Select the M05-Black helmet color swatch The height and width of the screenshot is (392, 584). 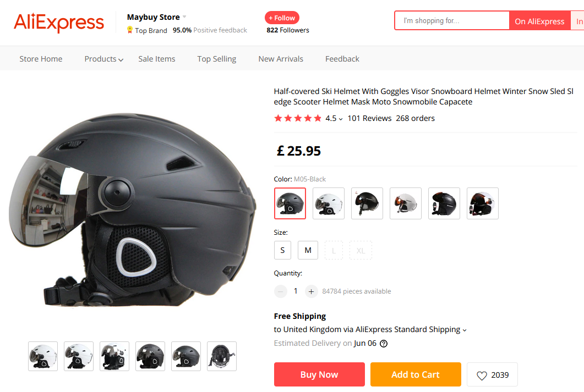coord(290,203)
